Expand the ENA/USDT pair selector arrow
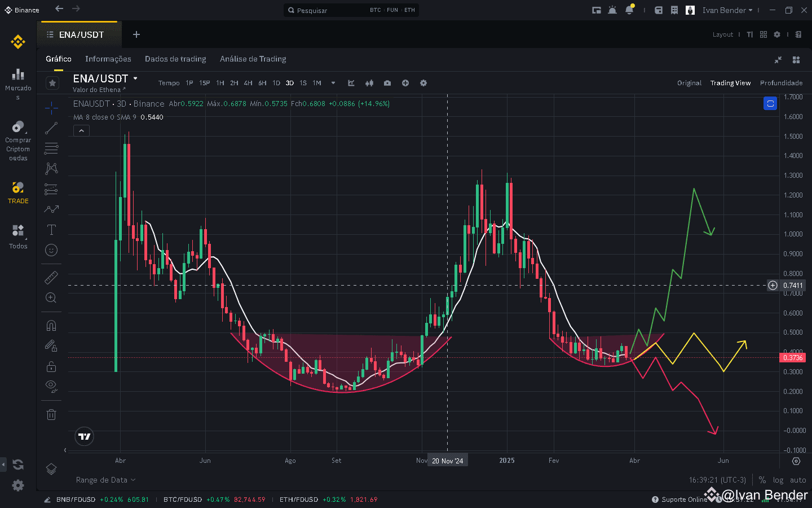Screen dimensions: 812x508 click(x=135, y=78)
